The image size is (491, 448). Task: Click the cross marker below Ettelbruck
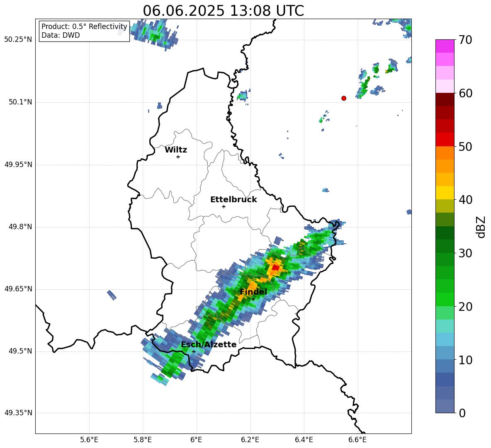pos(224,206)
